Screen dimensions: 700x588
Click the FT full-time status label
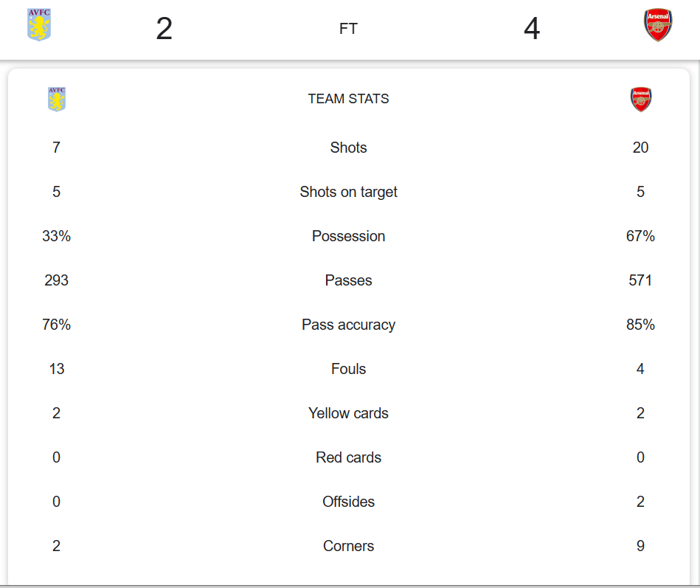pyautogui.click(x=349, y=30)
